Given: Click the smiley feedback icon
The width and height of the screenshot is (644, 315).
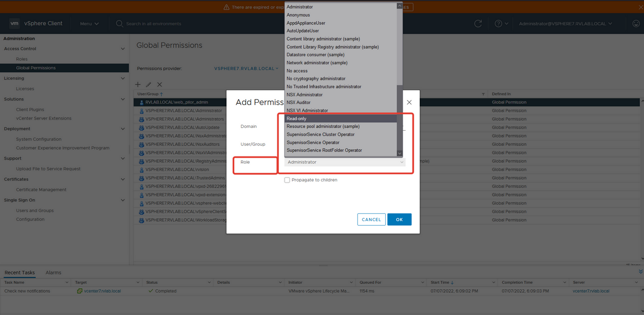Looking at the screenshot, I should coord(636,24).
